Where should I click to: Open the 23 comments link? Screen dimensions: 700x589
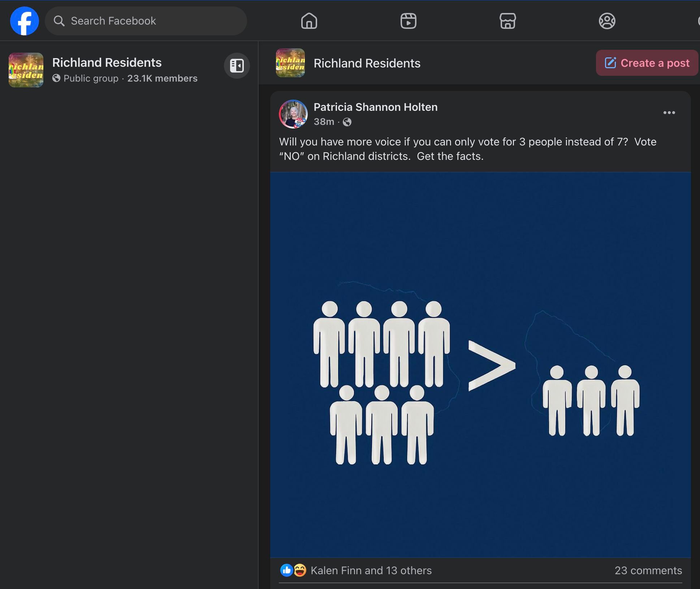pyautogui.click(x=648, y=570)
